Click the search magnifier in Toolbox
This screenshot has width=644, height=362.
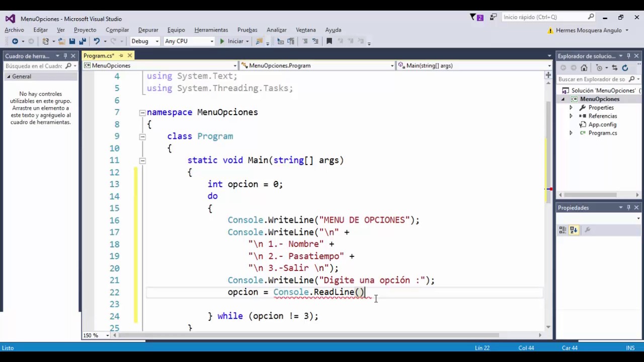[x=68, y=66]
